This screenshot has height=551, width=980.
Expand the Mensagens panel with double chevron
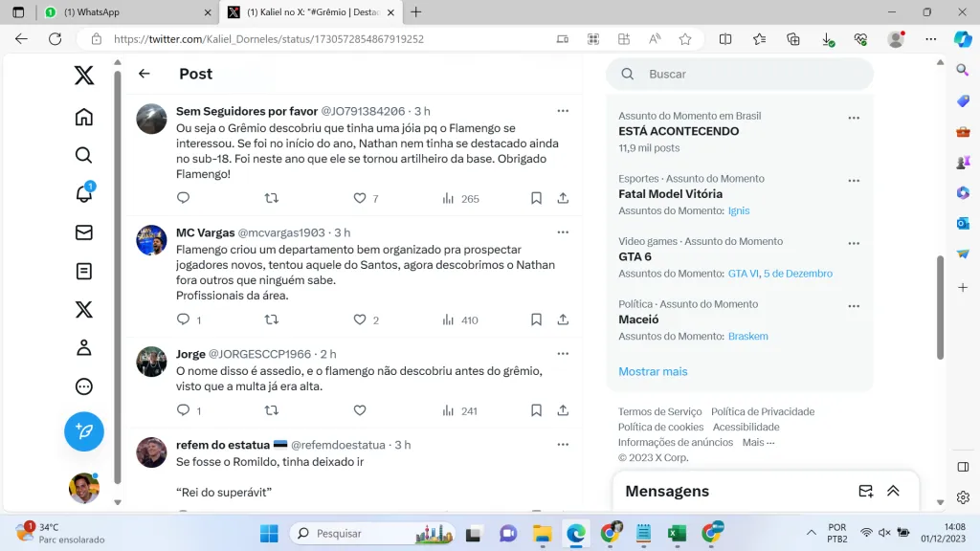tap(893, 491)
